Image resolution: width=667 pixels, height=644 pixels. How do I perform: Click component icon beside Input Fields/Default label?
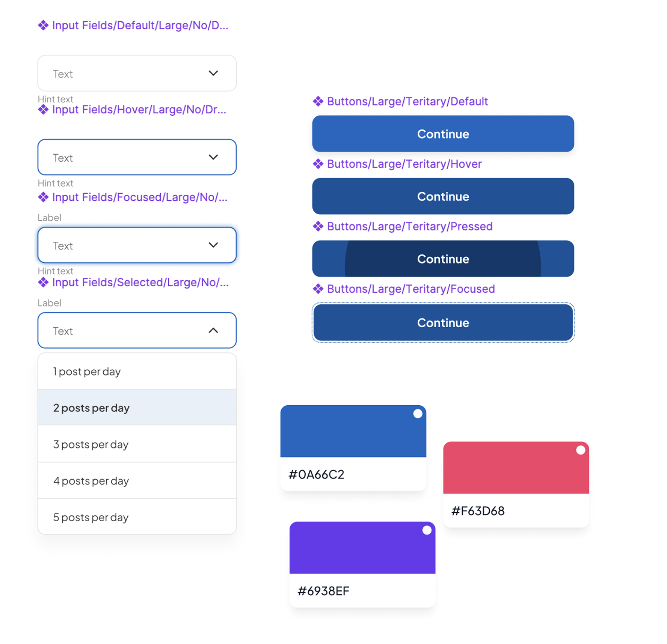(x=43, y=26)
